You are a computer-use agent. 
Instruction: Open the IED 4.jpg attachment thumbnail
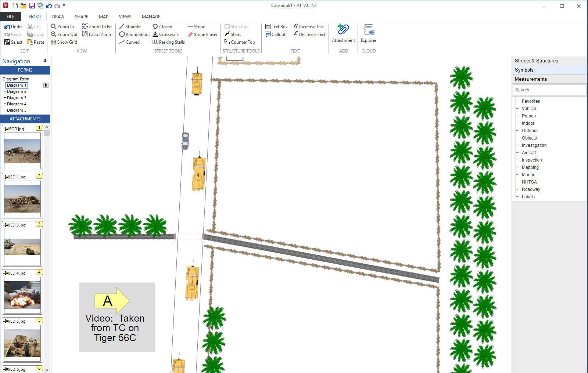click(22, 295)
